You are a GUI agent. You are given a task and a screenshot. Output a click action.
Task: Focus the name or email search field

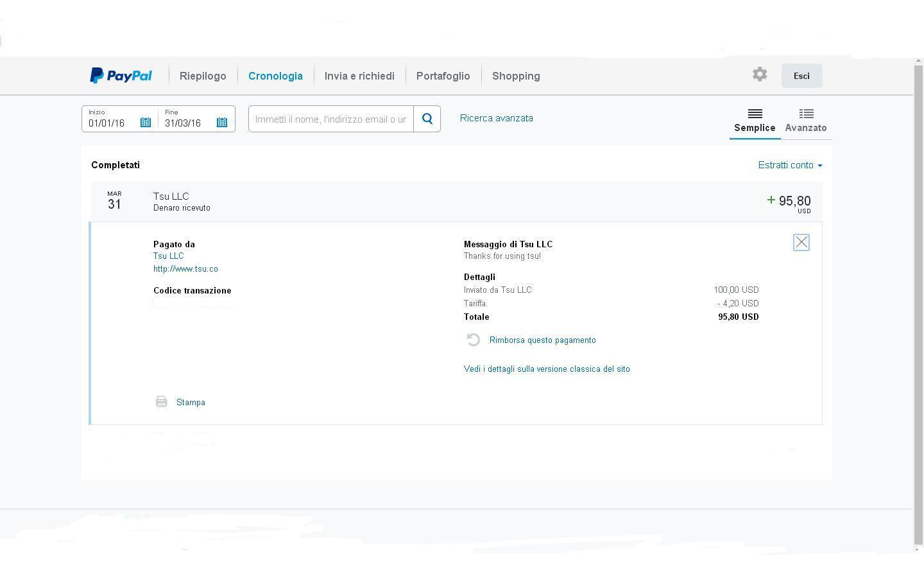(331, 119)
